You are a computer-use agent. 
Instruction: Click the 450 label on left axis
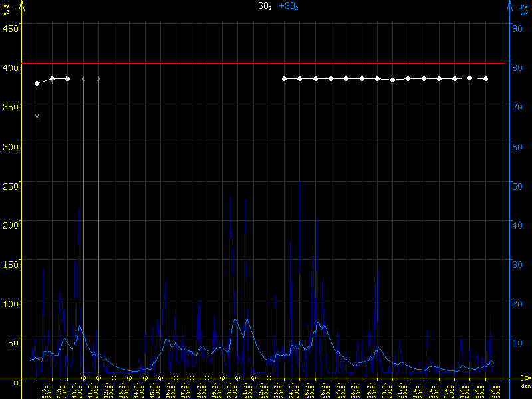[10, 28]
